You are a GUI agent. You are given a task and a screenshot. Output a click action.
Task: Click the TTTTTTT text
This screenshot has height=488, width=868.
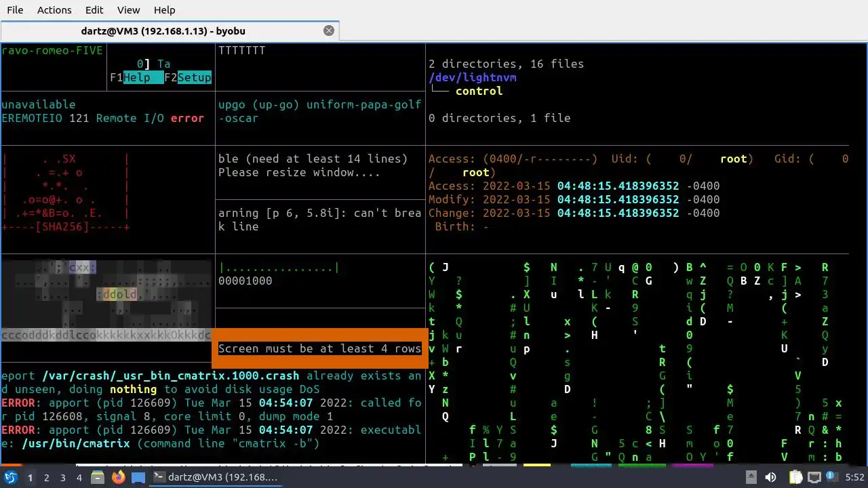click(242, 50)
